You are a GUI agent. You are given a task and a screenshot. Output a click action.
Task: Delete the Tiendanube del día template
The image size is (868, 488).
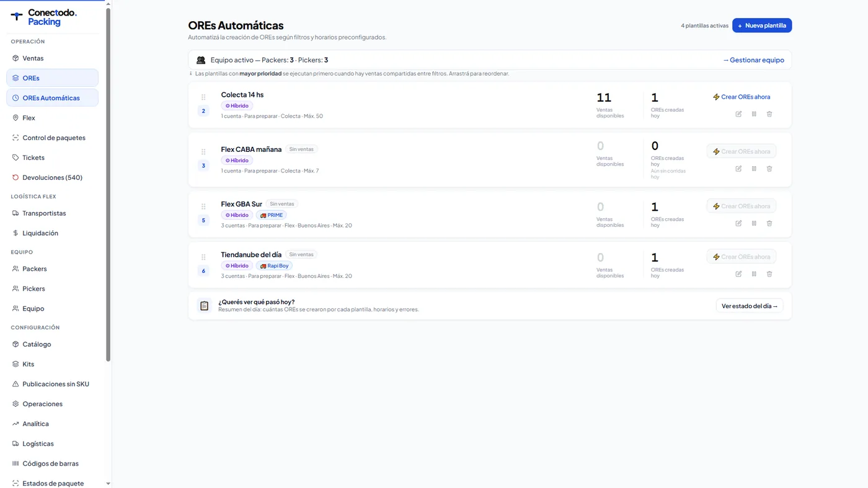click(769, 274)
